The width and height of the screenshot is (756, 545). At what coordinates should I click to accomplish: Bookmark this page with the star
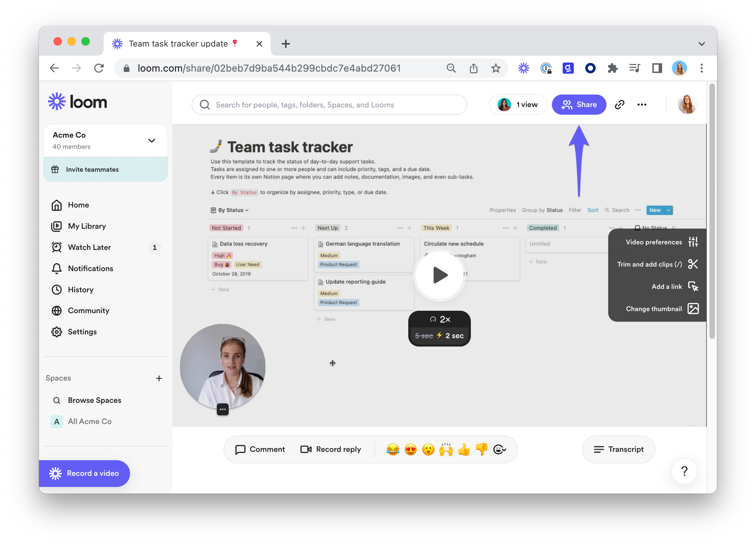496,68
